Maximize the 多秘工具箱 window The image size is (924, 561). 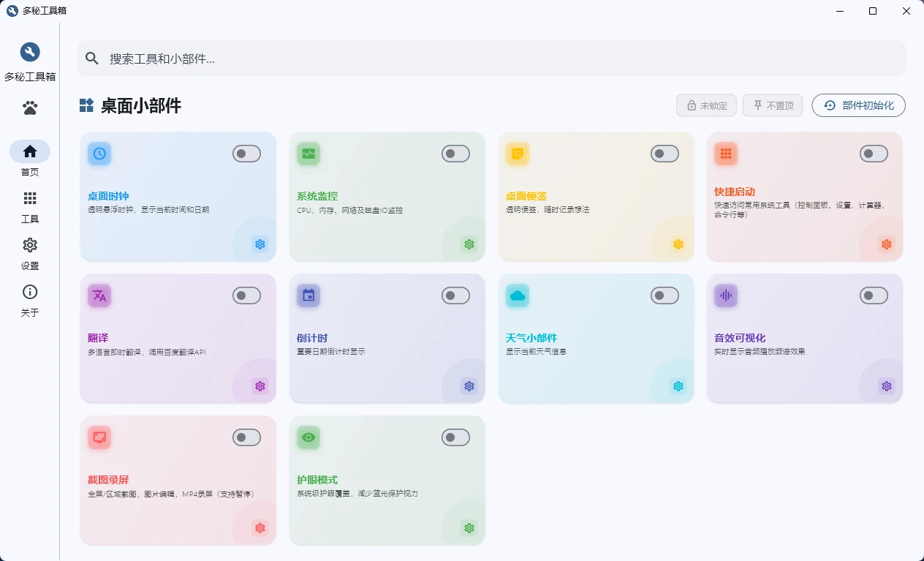tap(873, 11)
